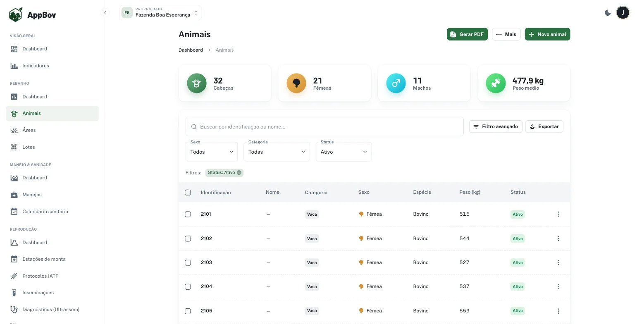Open the Sexo dropdown
The width and height of the screenshot is (644, 324).
212,152
